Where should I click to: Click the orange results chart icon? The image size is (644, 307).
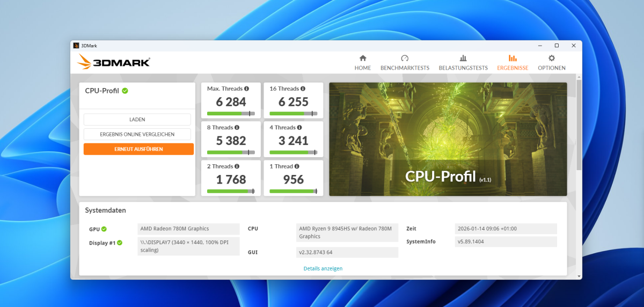(513, 58)
